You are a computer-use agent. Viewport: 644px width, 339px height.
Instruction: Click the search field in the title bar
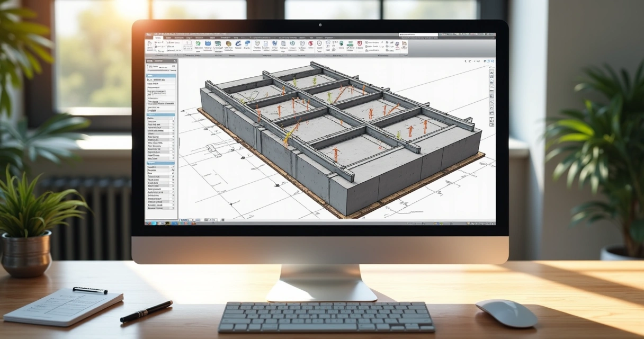click(418, 34)
